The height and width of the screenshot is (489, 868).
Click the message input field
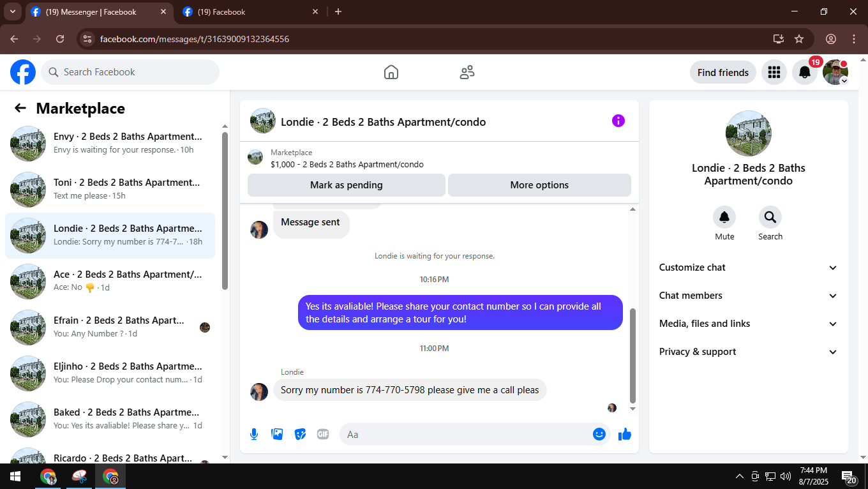pyautogui.click(x=475, y=434)
